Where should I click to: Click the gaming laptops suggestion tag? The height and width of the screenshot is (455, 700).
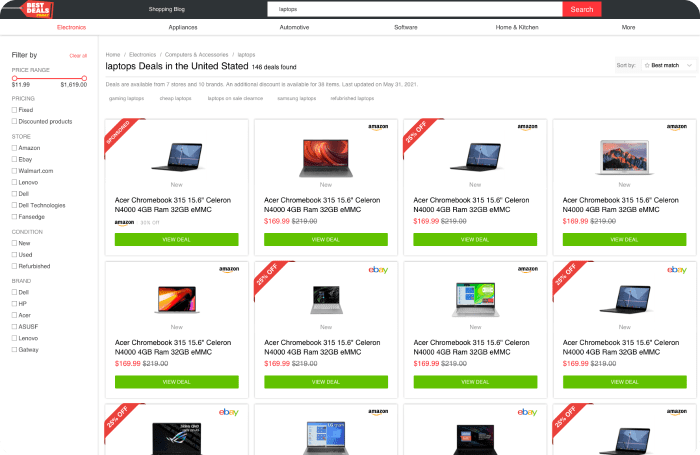tap(126, 98)
